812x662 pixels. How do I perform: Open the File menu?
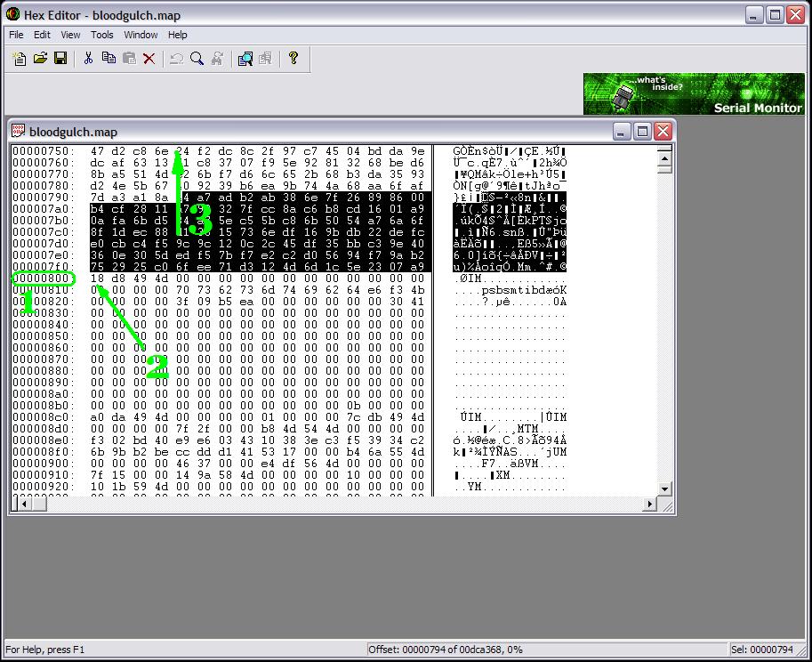pyautogui.click(x=16, y=35)
